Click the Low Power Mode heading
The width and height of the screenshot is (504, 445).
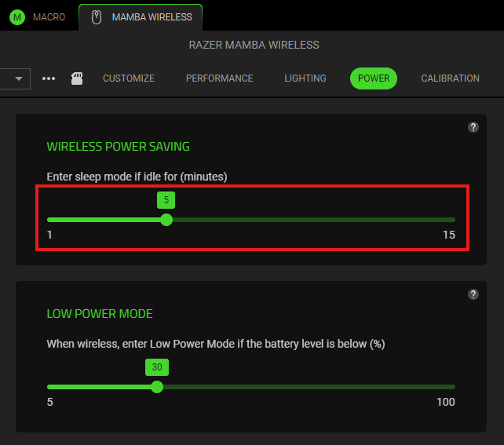[100, 314]
